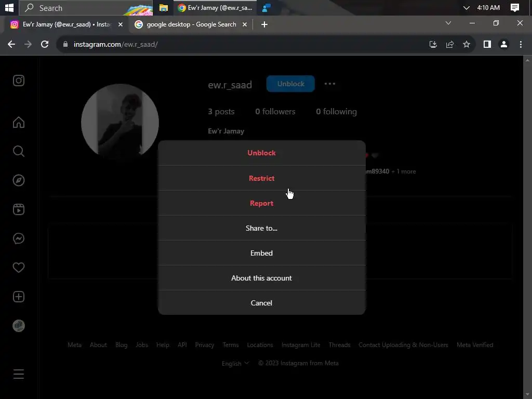The width and height of the screenshot is (532, 399).
Task: Open the File Explorer taskbar icon
Action: 164,8
